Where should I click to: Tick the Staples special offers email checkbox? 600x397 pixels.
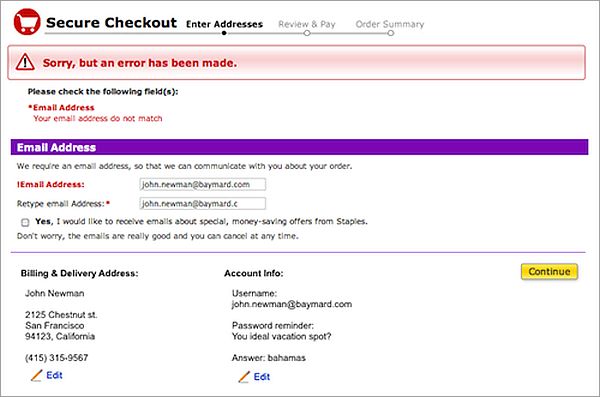(25, 222)
